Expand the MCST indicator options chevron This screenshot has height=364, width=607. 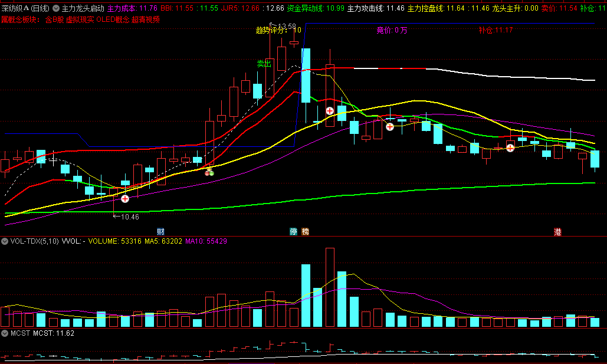[5, 333]
